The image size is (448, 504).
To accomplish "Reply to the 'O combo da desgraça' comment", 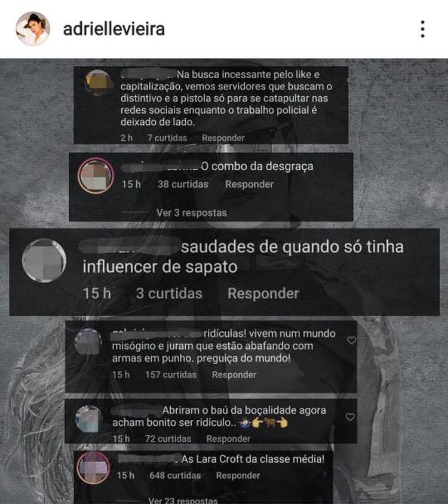I will pos(250,184).
